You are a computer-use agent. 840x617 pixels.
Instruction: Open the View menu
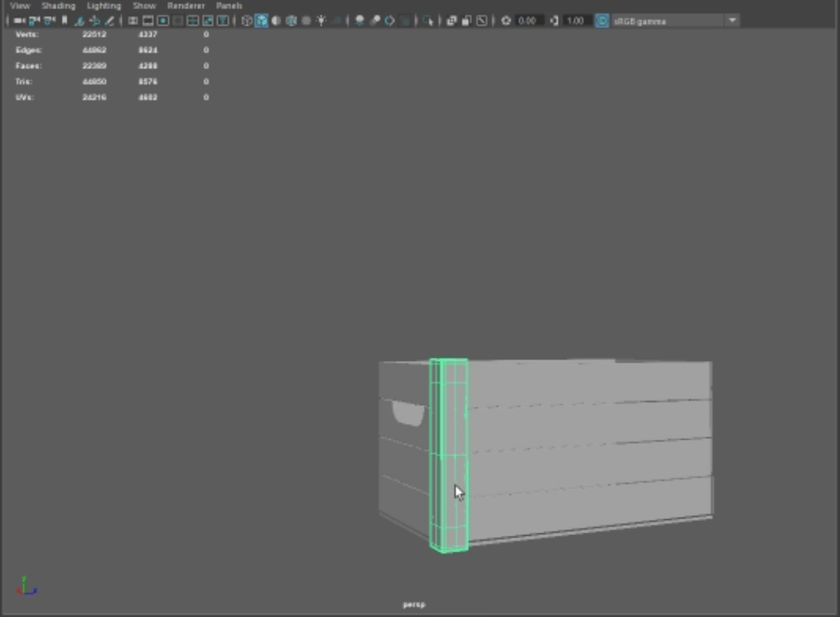(x=20, y=6)
